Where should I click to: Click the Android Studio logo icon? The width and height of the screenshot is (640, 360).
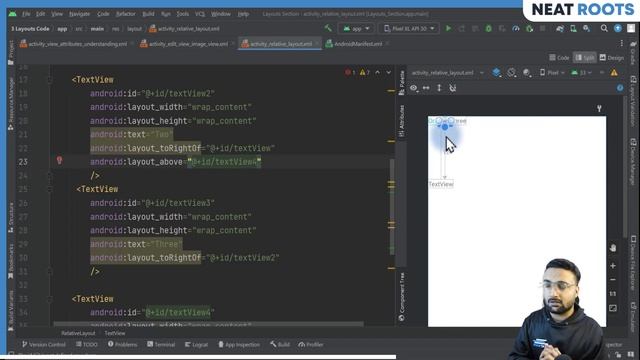click(13, 14)
